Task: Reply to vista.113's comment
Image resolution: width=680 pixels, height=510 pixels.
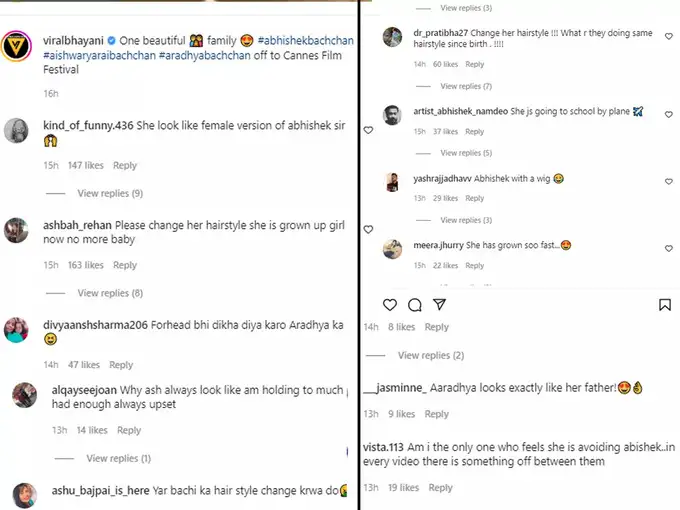Action: (x=440, y=488)
